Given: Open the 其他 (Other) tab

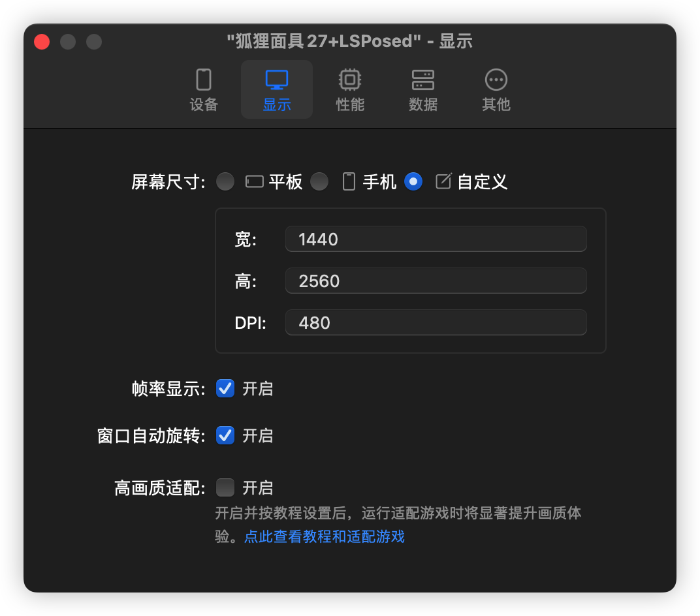Looking at the screenshot, I should point(496,89).
